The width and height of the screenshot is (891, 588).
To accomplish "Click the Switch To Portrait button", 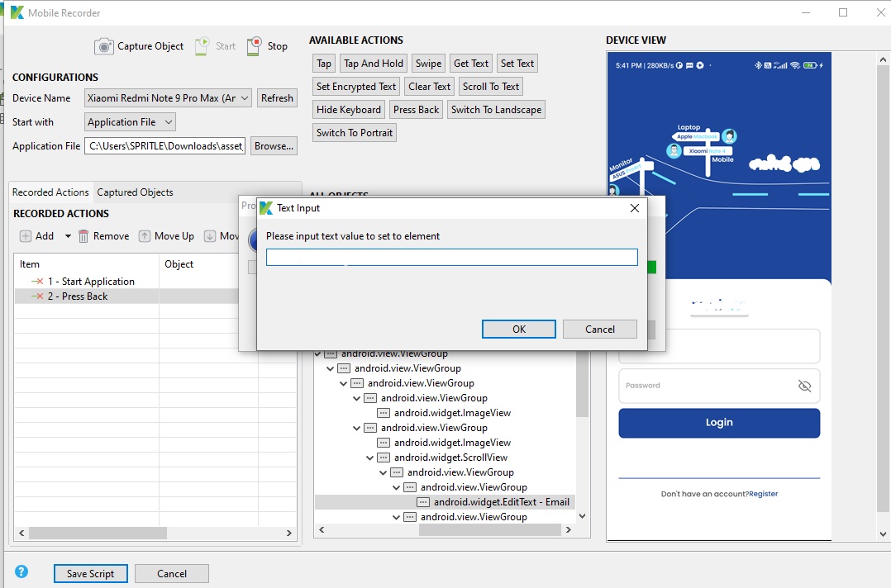I will [x=355, y=133].
